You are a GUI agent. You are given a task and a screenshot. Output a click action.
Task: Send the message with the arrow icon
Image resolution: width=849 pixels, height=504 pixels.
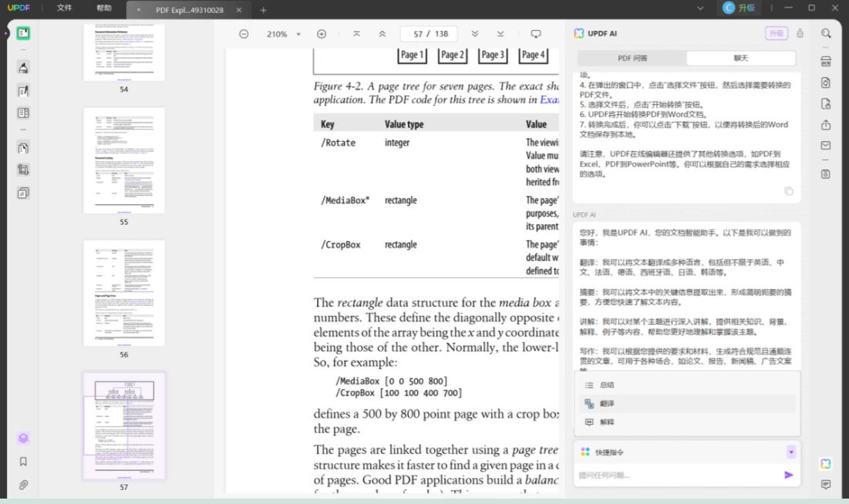coord(788,475)
